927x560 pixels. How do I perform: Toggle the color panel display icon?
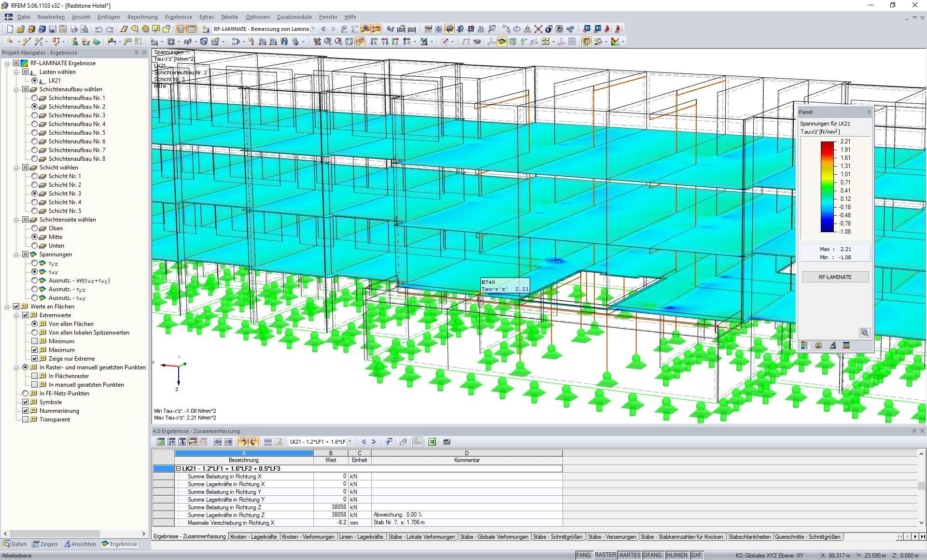[587, 42]
